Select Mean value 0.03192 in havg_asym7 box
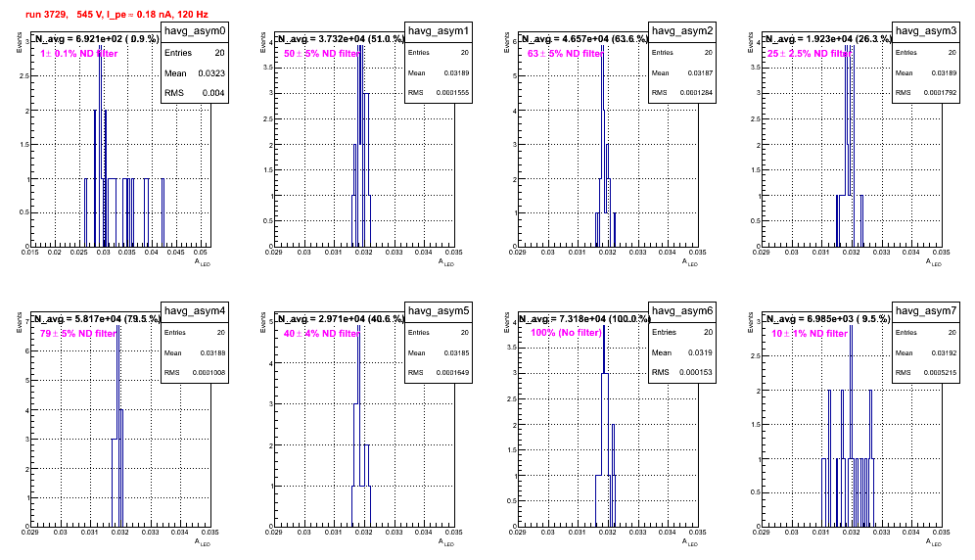 point(944,353)
